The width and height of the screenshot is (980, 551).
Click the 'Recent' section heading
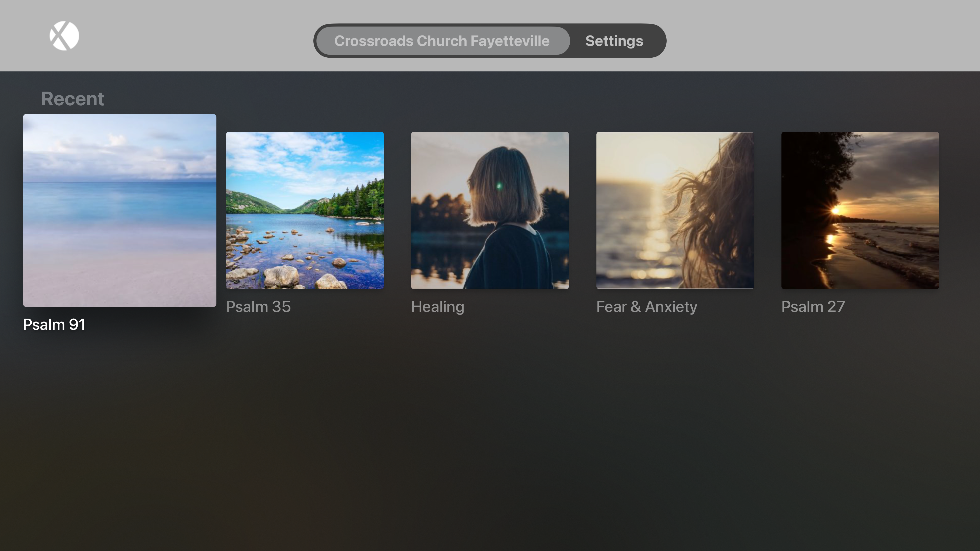72,99
